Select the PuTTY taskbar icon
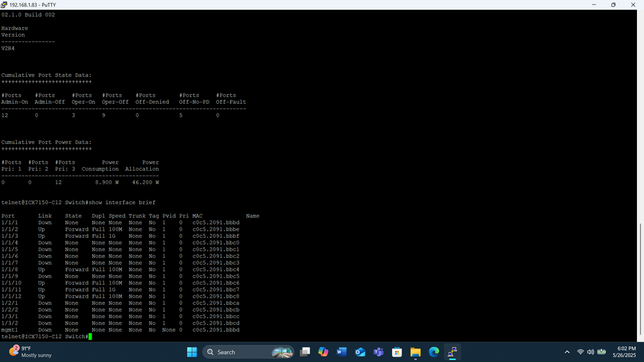 [452, 352]
